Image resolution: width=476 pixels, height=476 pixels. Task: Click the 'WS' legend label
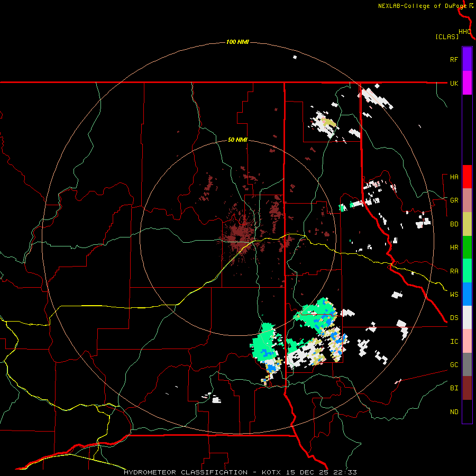click(454, 295)
